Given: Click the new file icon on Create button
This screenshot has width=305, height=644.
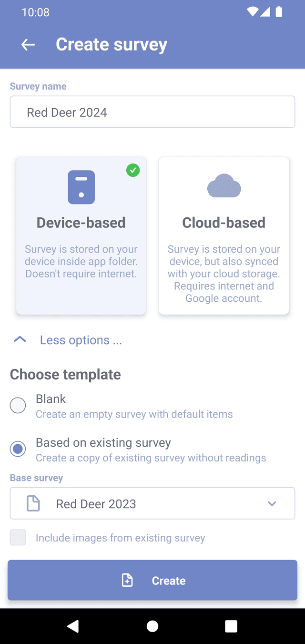Looking at the screenshot, I should click(128, 580).
